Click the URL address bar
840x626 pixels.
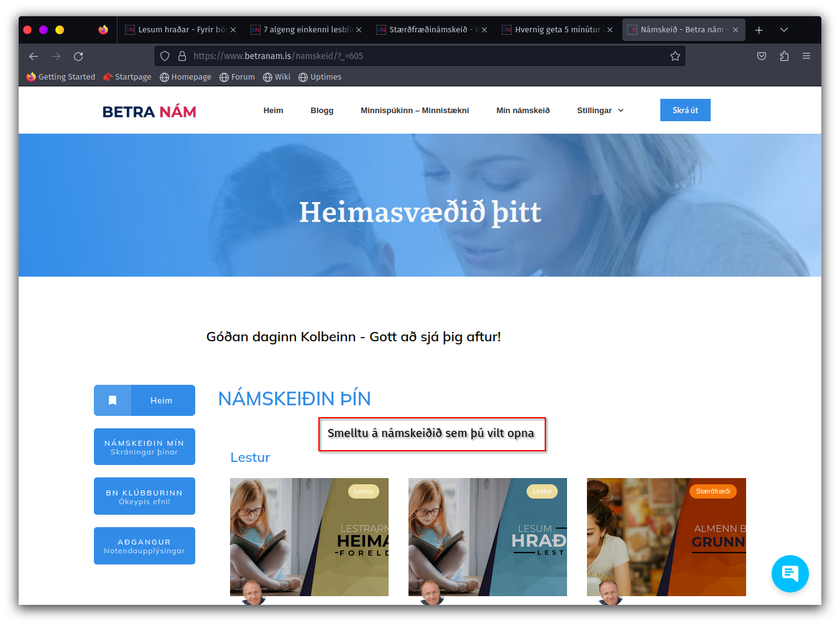(420, 56)
